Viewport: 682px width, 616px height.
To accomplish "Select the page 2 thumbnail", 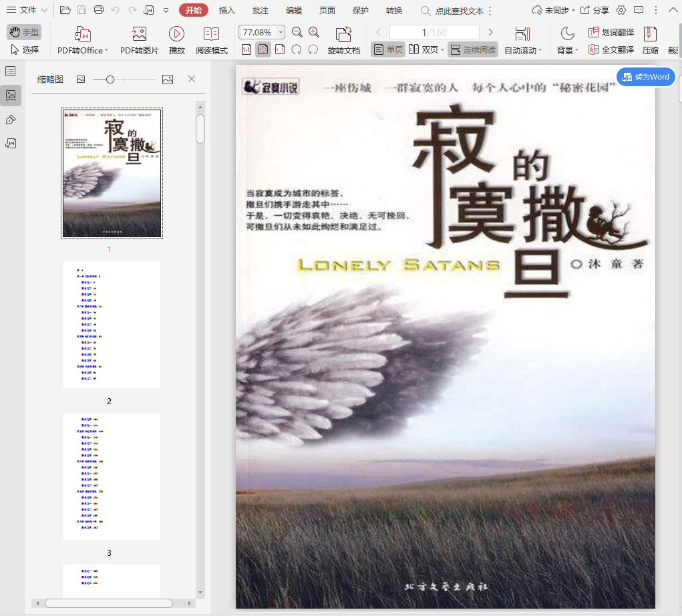I will click(x=112, y=325).
